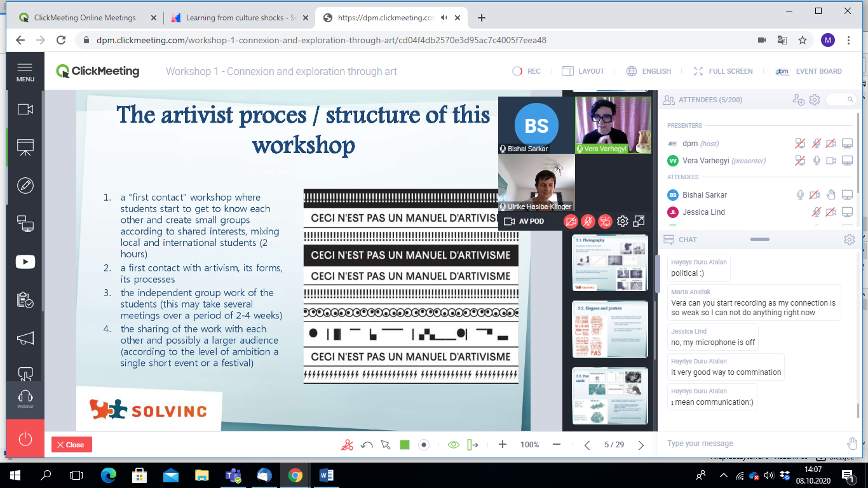Toggle the AV pod microphone mute button
The height and width of the screenshot is (488, 868).
point(588,221)
